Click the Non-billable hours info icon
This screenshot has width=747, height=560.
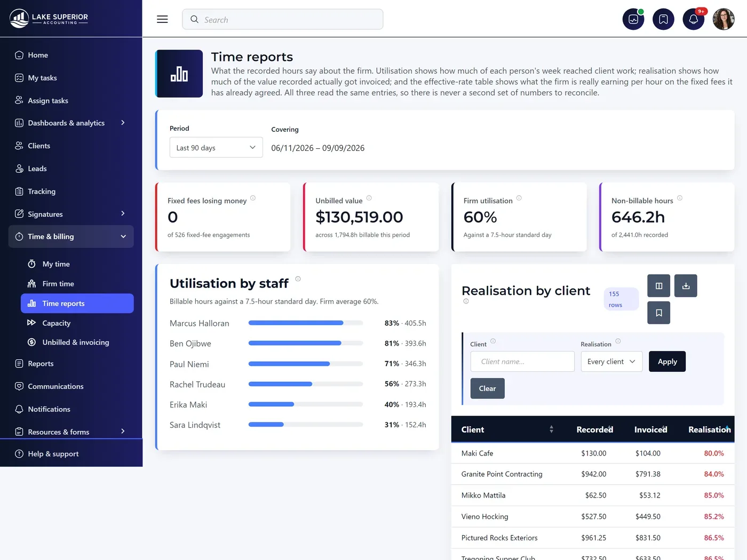coord(679,198)
